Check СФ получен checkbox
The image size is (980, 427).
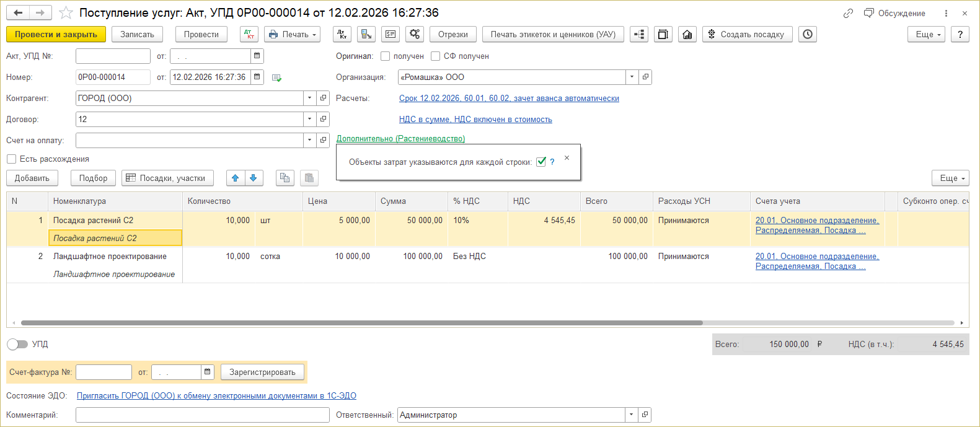tap(435, 56)
